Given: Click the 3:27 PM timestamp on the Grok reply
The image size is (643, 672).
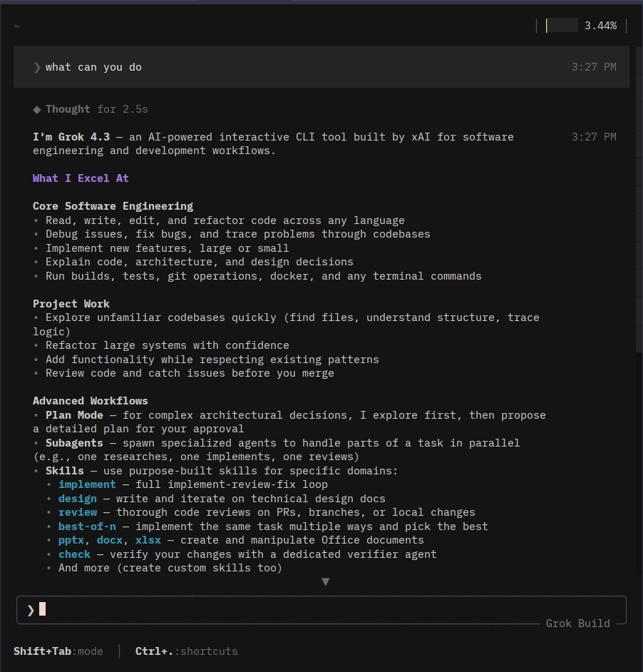Looking at the screenshot, I should coord(594,137).
